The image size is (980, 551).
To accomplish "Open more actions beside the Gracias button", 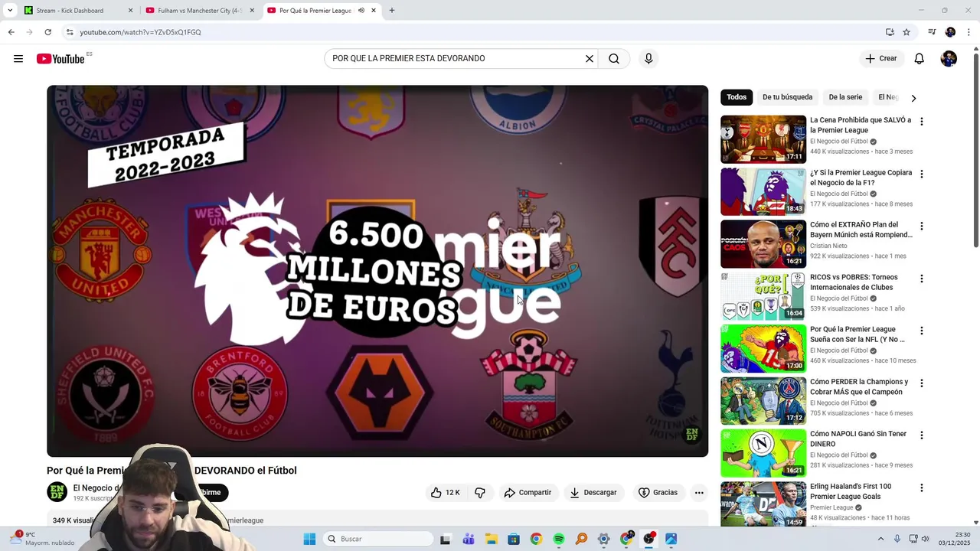I will pyautogui.click(x=699, y=493).
